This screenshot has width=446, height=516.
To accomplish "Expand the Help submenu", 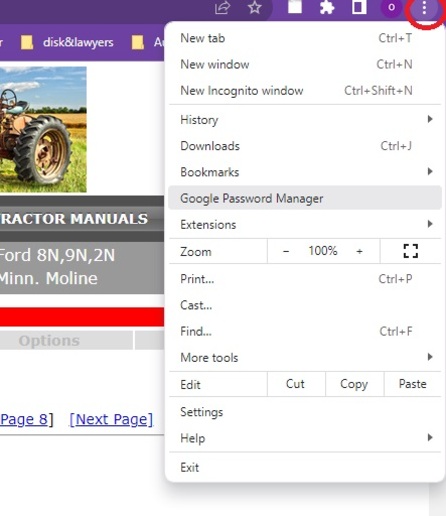I will tap(305, 438).
